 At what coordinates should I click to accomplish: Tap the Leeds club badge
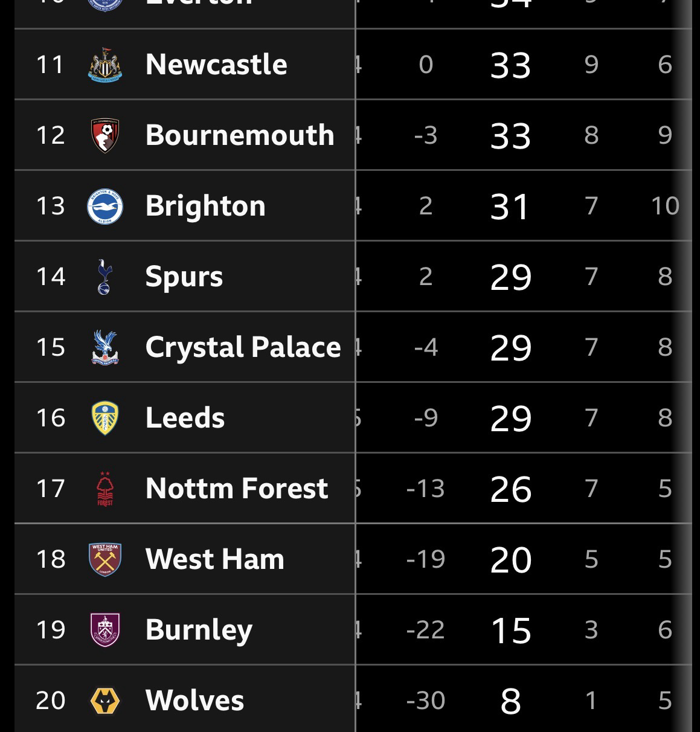coord(105,418)
